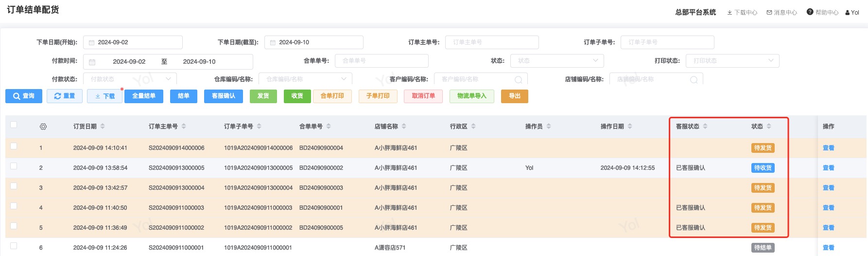The width and height of the screenshot is (868, 256).
Task: Open the 下载中心 download center icon
Action: [x=729, y=13]
